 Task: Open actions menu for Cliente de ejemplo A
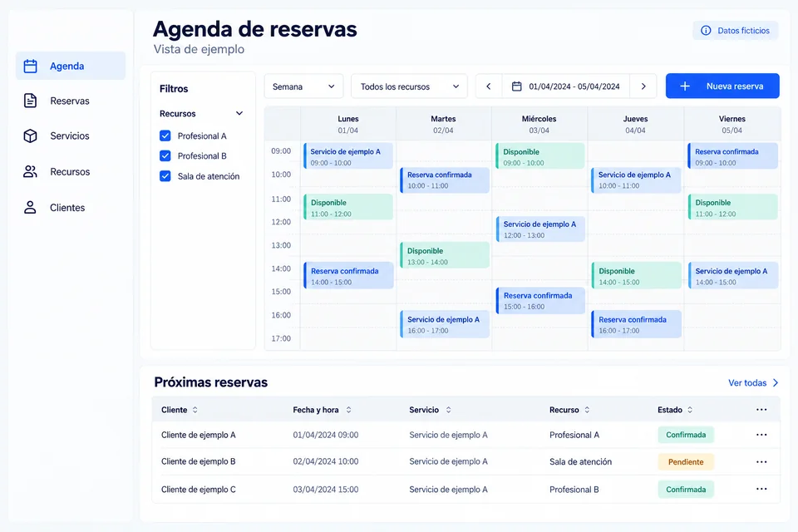[761, 435]
